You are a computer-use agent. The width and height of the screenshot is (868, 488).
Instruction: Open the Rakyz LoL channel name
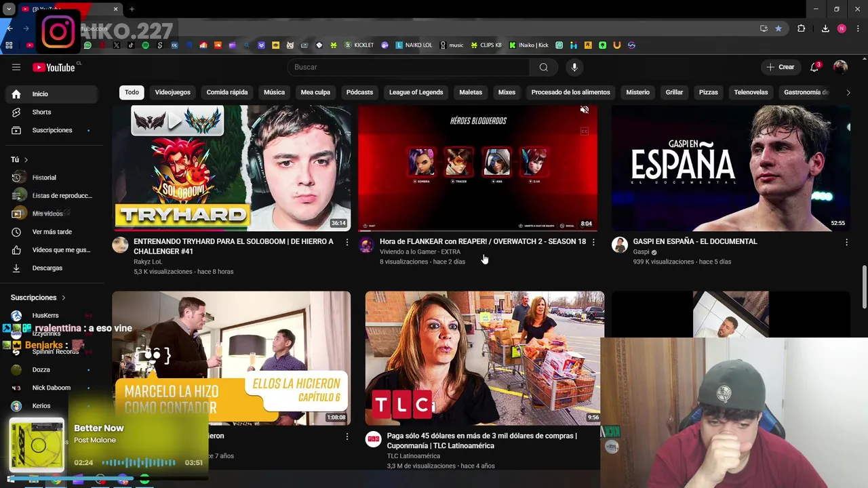(148, 262)
